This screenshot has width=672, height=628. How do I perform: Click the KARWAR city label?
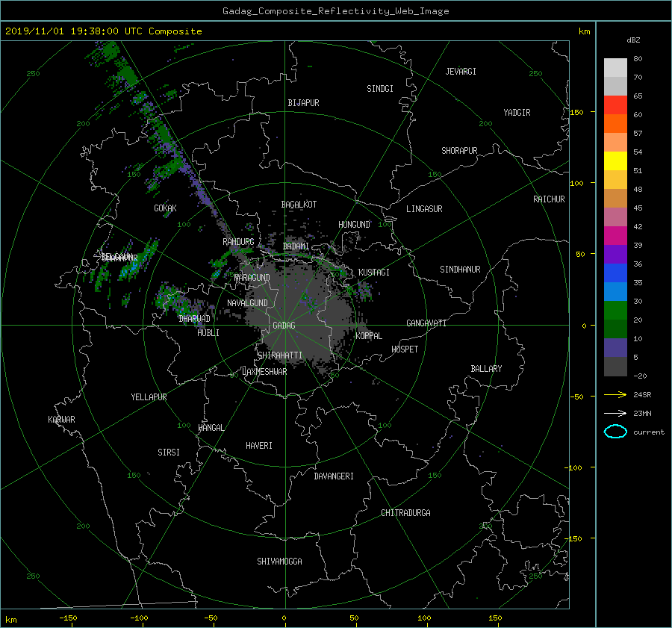click(61, 420)
